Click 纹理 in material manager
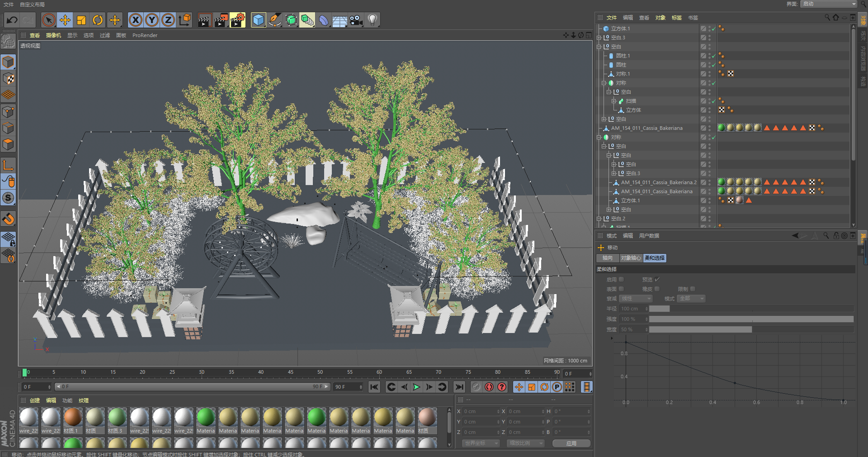868x457 pixels. coord(84,400)
